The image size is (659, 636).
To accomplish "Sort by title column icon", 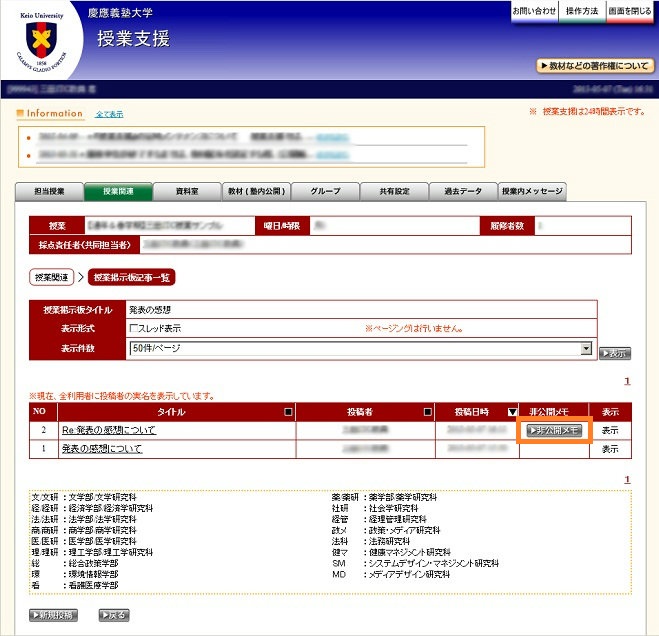I will 289,411.
